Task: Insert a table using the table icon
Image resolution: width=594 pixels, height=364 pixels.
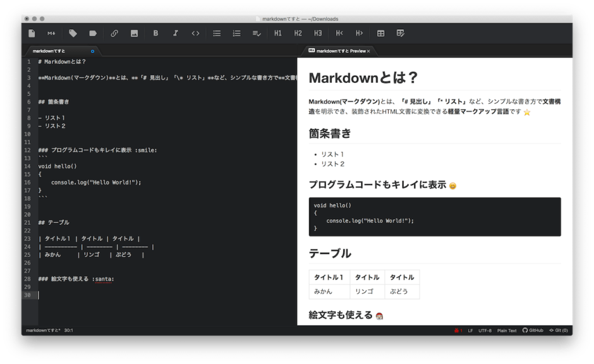Action: (x=380, y=33)
